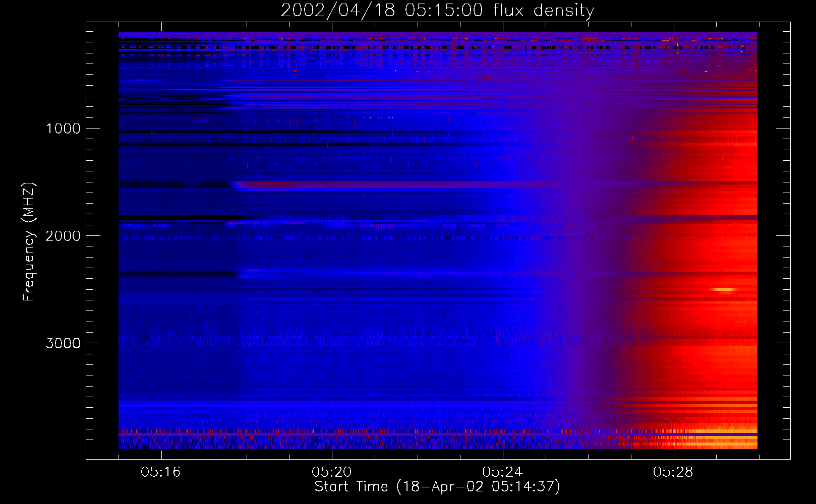Click the 'Start Time (18-Apr-02 05:14:37)' label
This screenshot has height=504, width=816.
pyautogui.click(x=437, y=487)
